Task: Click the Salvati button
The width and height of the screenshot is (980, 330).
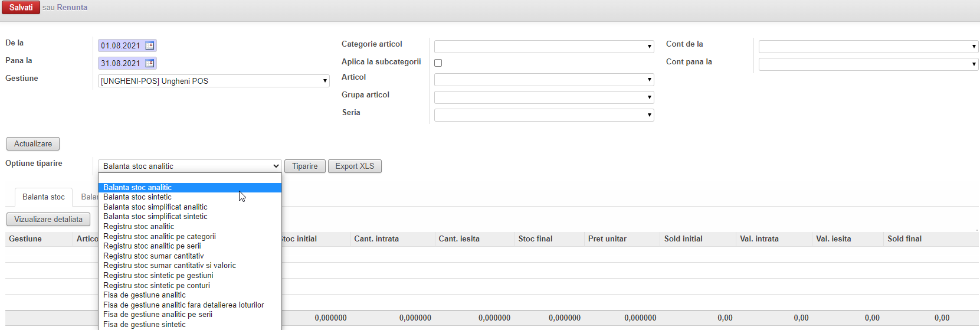Action: (x=21, y=8)
